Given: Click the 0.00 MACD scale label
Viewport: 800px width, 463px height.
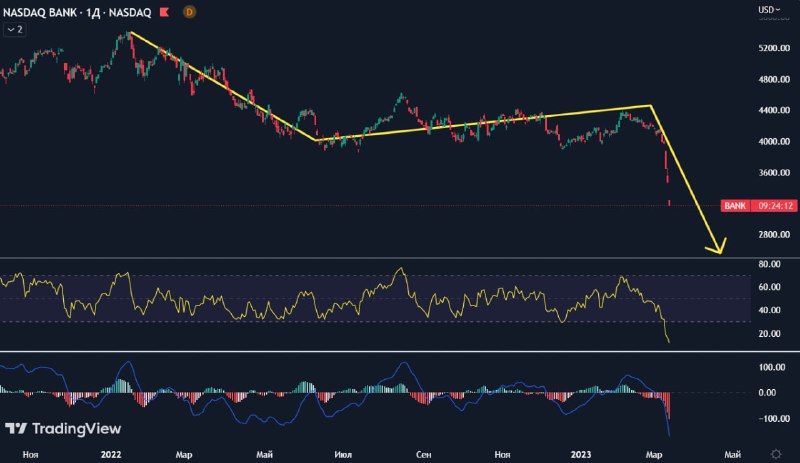Looking at the screenshot, I should 767,393.
